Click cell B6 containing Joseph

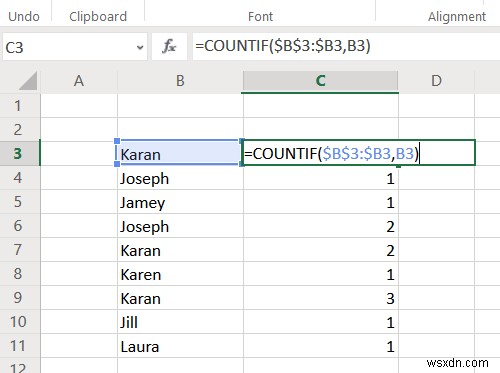click(x=180, y=225)
